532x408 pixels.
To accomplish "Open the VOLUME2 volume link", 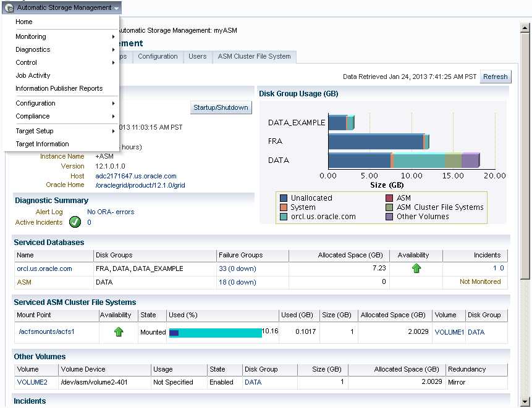I will (x=32, y=382).
